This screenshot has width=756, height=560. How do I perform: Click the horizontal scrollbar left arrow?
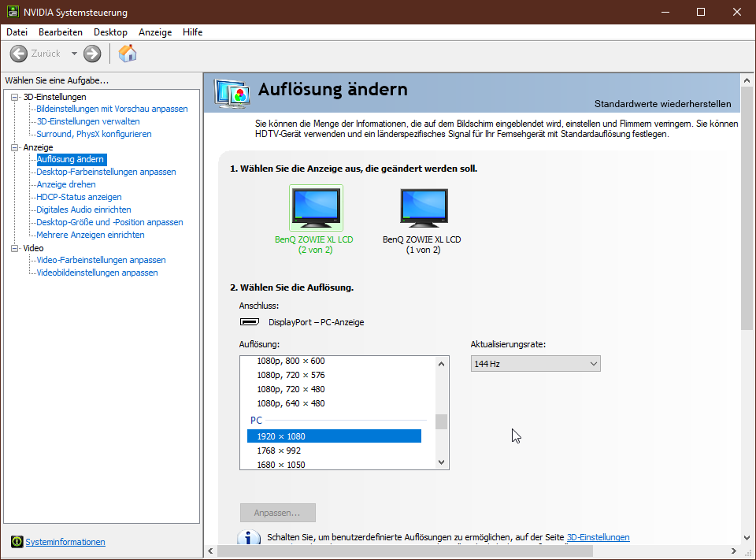pyautogui.click(x=211, y=551)
